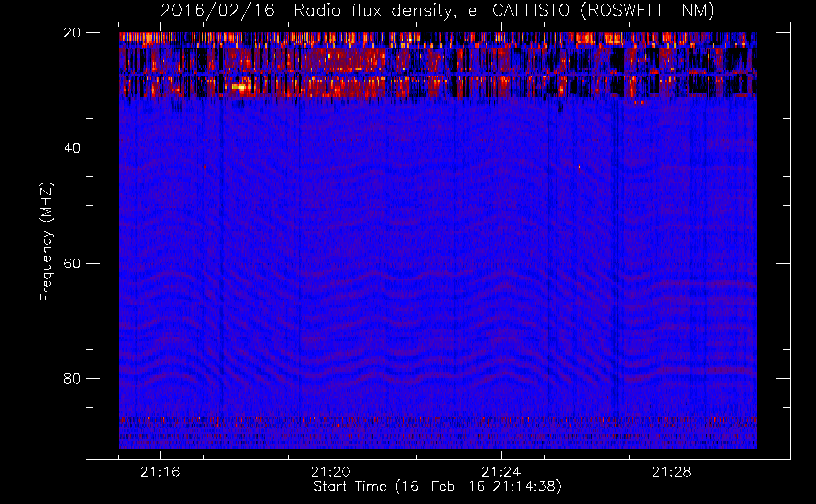Click the 'Frequency (MHZ)' y-axis label
Image resolution: width=816 pixels, height=504 pixels.
coord(46,242)
